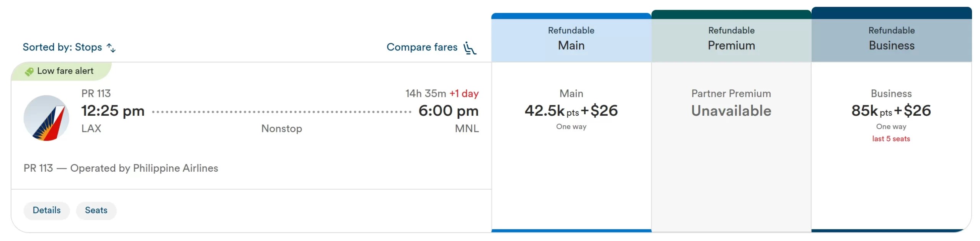This screenshot has height=241, width=980.
Task: Click the PR 113 flight number label
Action: (x=96, y=93)
